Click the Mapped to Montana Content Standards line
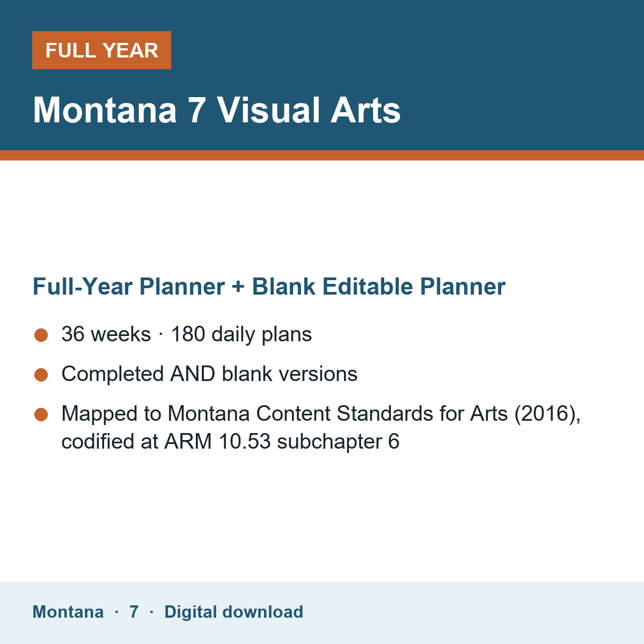 321,414
